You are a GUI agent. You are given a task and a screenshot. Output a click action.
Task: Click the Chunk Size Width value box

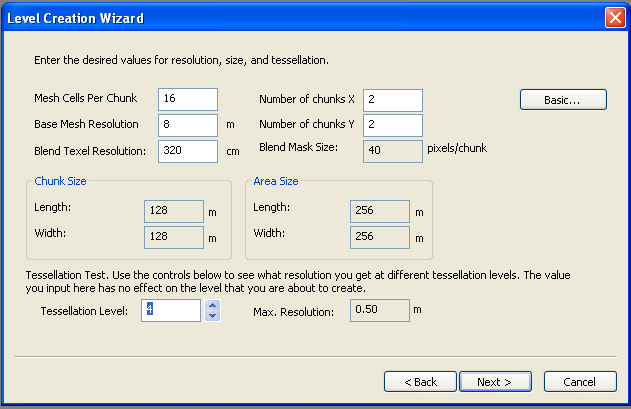[173, 237]
